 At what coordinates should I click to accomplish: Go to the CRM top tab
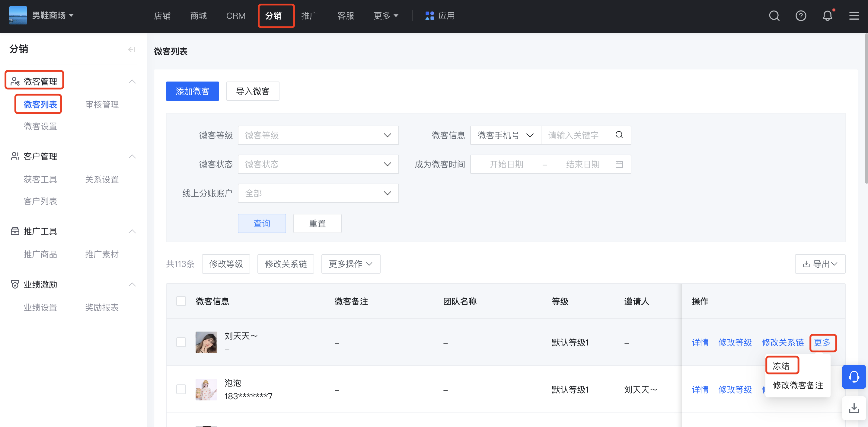point(235,16)
